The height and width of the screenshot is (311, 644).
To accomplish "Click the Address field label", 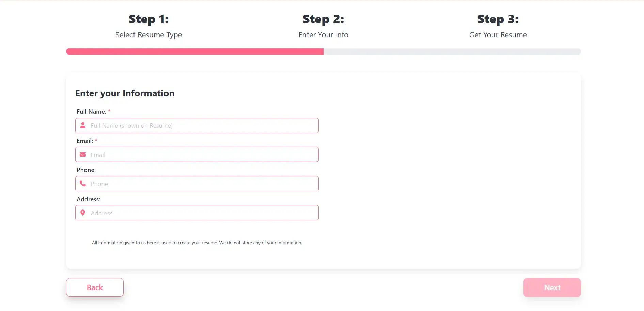I will pos(89,199).
